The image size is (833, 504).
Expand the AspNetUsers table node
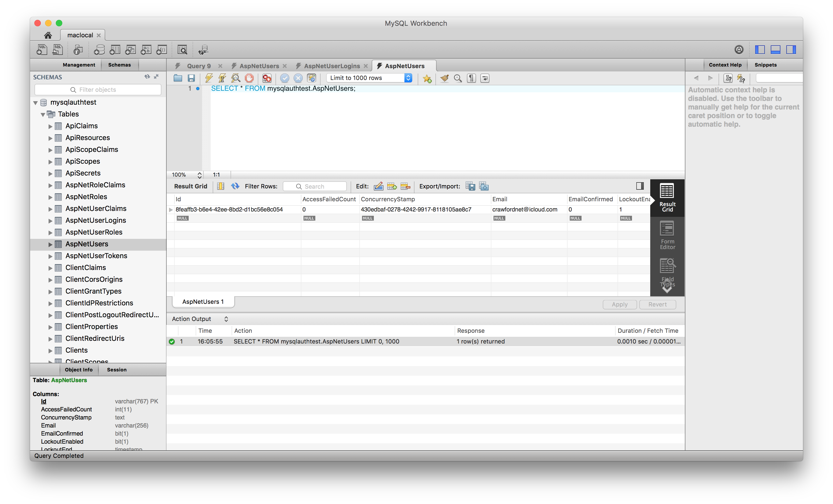tap(50, 244)
